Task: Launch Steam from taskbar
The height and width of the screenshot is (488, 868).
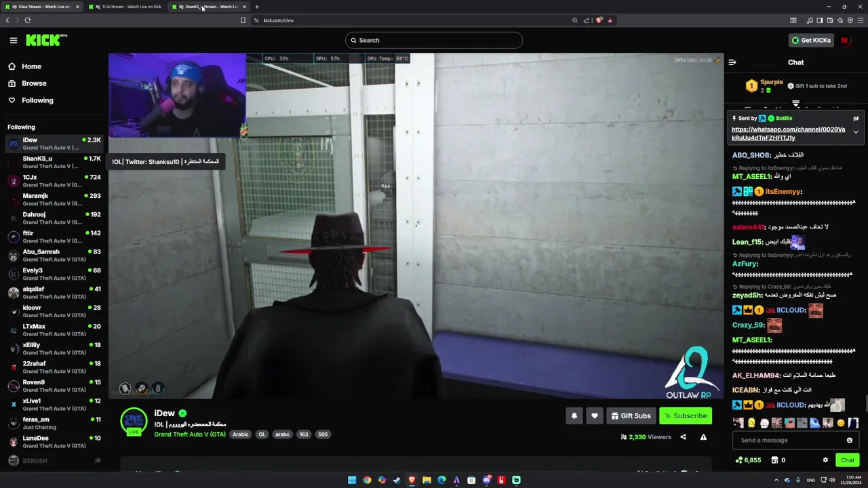Action: click(397, 480)
